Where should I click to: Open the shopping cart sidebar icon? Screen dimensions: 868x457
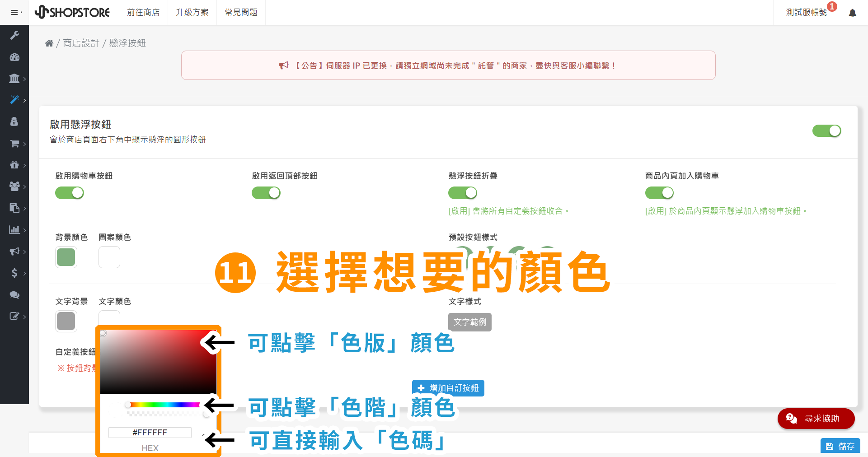tap(14, 144)
